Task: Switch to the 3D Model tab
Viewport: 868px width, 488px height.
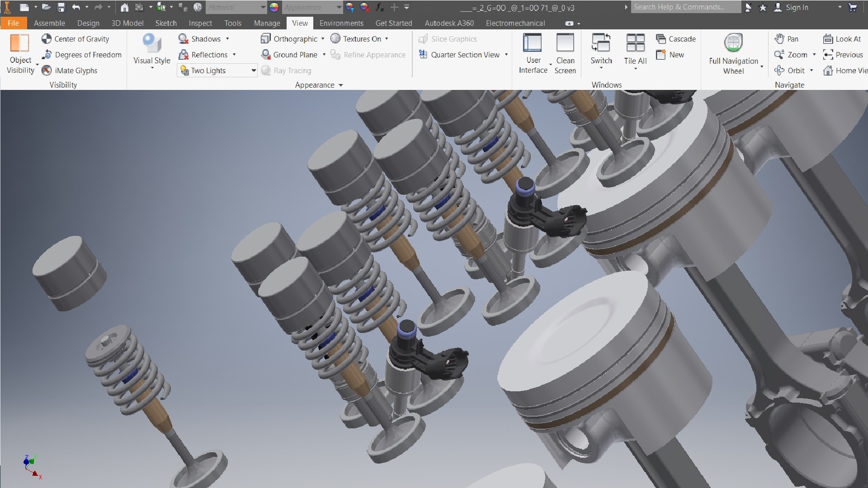Action: click(x=127, y=23)
